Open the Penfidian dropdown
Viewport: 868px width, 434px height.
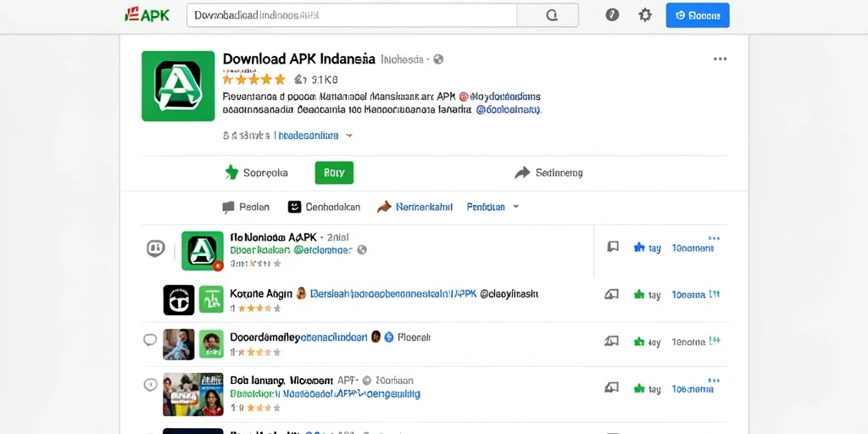(492, 207)
